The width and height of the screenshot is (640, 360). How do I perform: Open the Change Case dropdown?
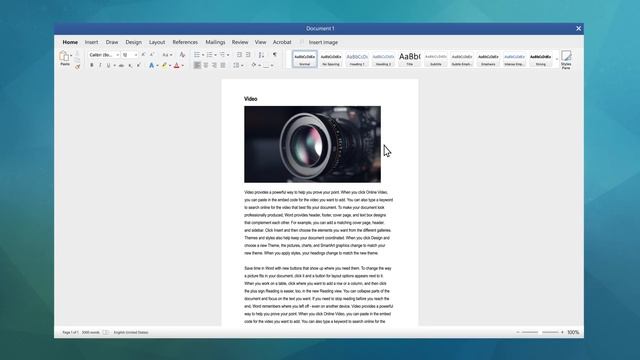click(167, 55)
